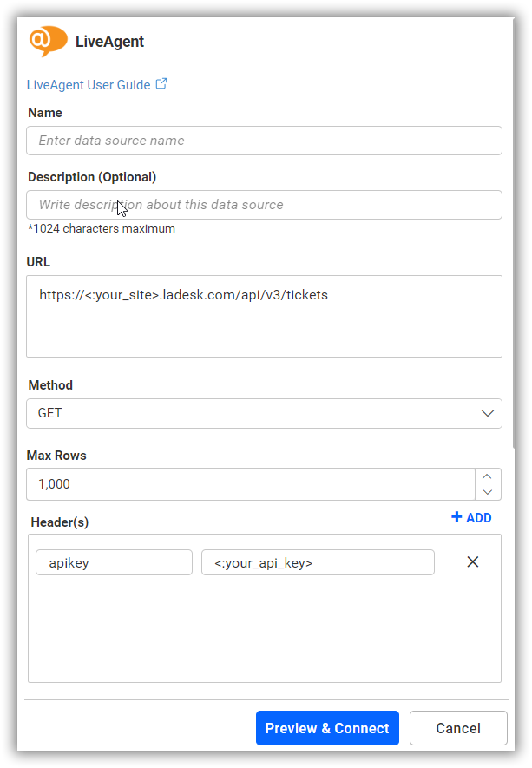Edit the apikey header name field

[x=115, y=562]
